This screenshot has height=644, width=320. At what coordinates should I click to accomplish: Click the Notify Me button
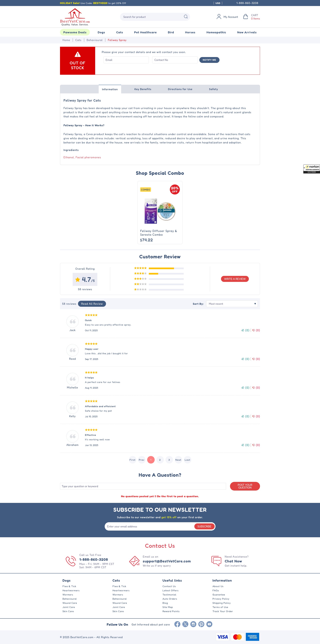pos(209,60)
